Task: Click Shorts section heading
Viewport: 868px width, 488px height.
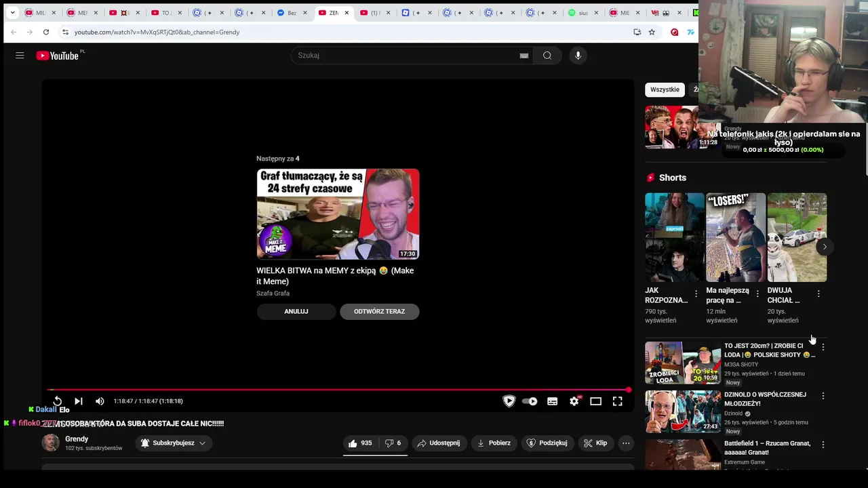Action: [673, 178]
